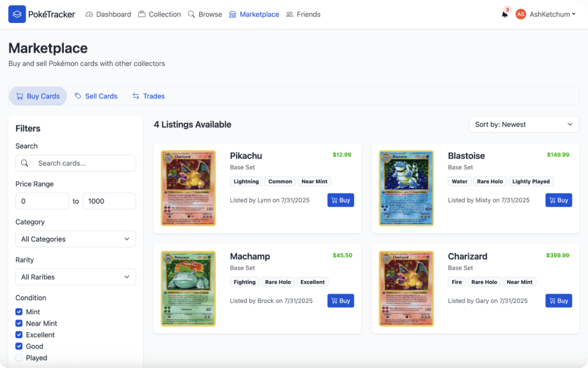
Task: Open the All Categories dropdown
Action: click(75, 239)
